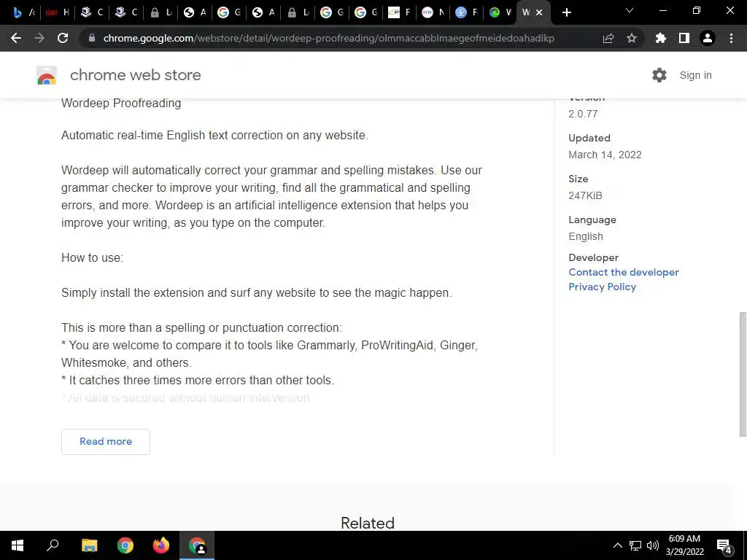Open Chrome Web Store settings gear
Screen dimensions: 747x560
pos(659,75)
